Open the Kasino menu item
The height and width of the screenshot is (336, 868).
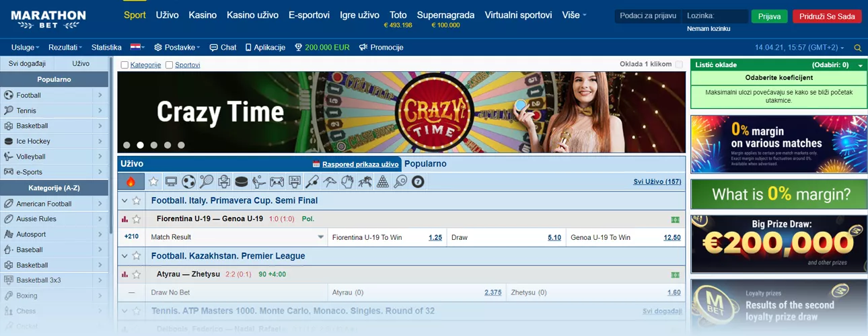(x=203, y=15)
